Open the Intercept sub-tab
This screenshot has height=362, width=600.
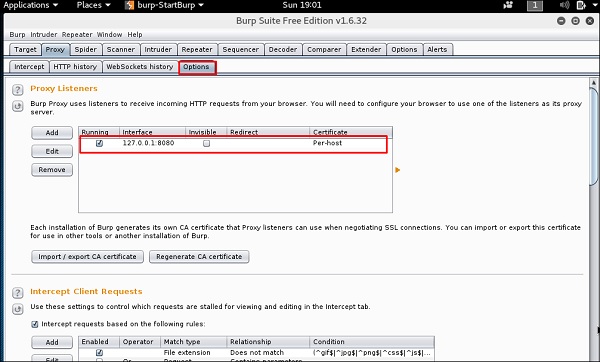pyautogui.click(x=29, y=67)
